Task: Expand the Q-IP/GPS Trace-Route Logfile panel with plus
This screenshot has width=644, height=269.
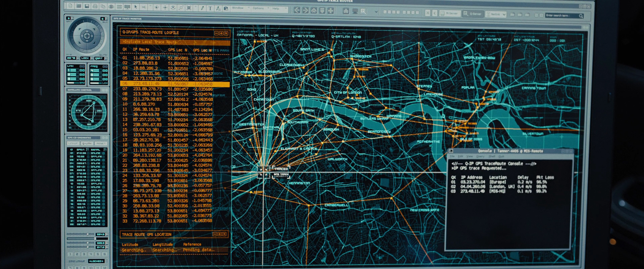Action: click(221, 33)
